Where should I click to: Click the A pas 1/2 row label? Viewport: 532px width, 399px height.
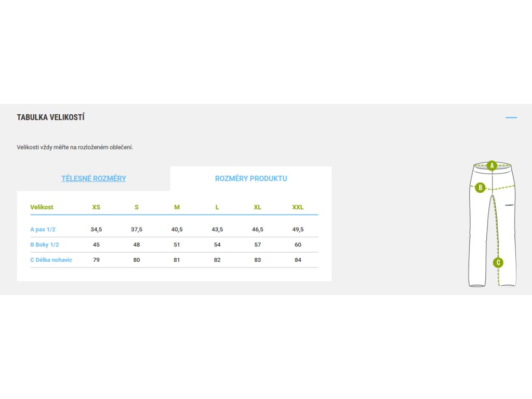pyautogui.click(x=43, y=229)
